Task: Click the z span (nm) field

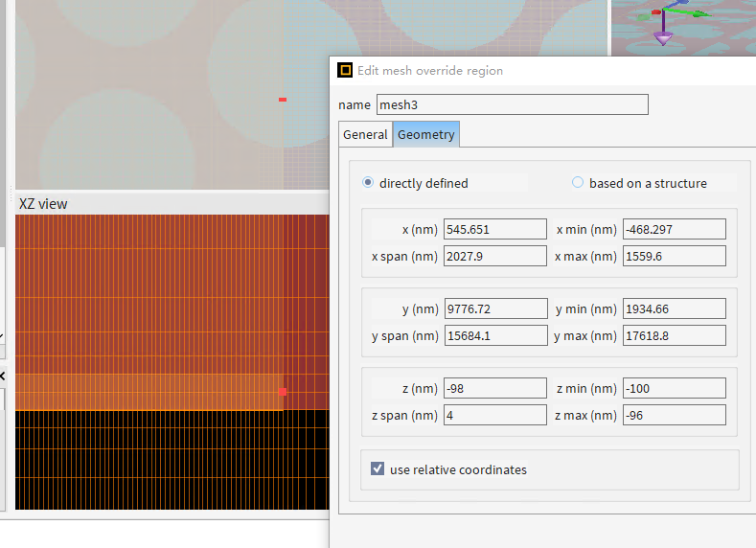Action: tap(495, 415)
